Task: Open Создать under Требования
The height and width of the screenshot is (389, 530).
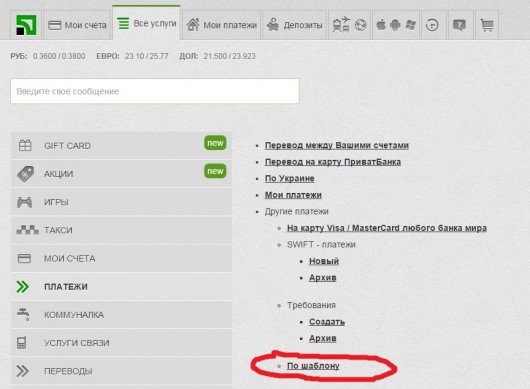Action: pos(327,322)
